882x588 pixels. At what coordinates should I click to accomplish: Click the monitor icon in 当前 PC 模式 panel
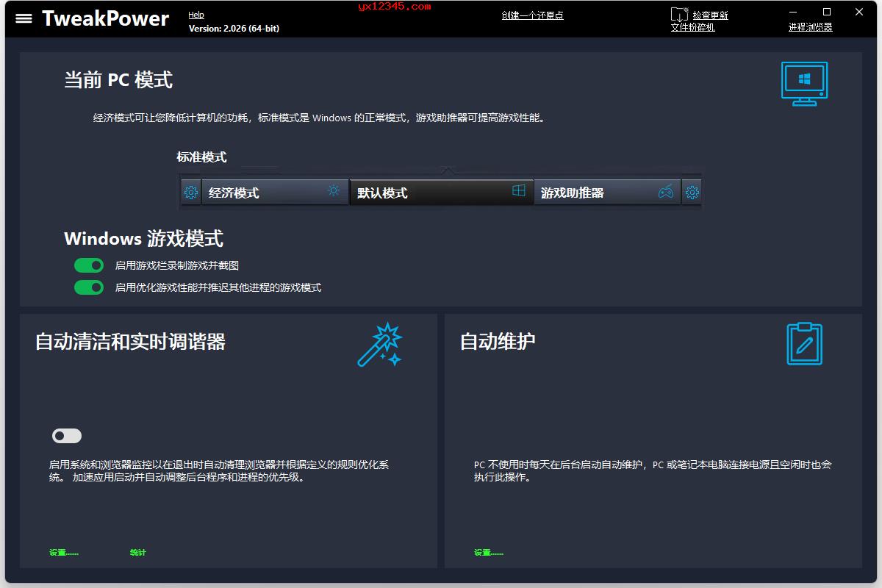[x=803, y=83]
